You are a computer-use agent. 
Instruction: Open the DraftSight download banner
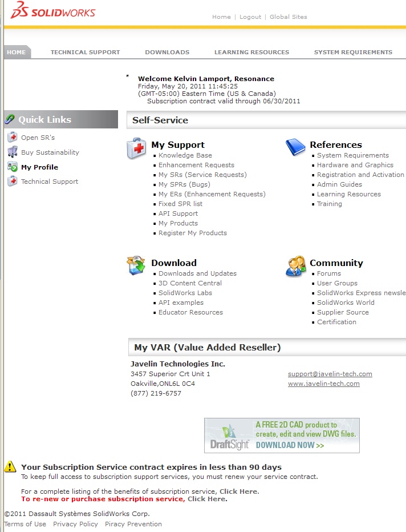pos(282,436)
